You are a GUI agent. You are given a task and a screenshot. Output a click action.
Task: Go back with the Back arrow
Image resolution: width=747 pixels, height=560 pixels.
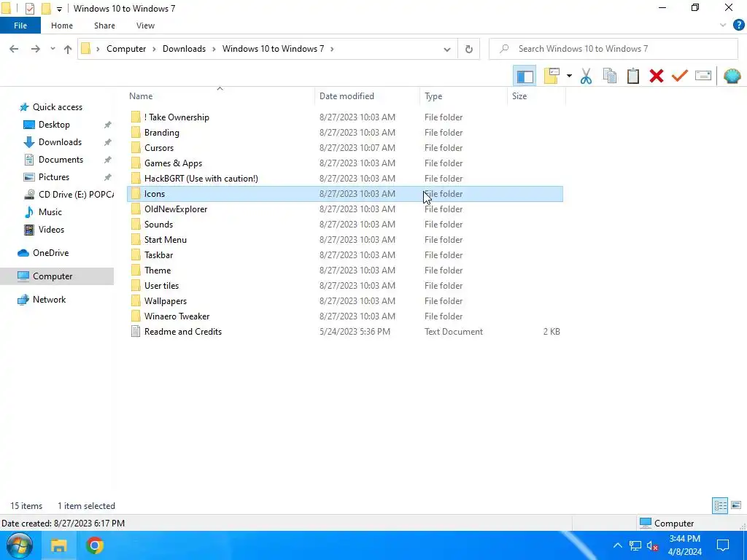tap(14, 49)
